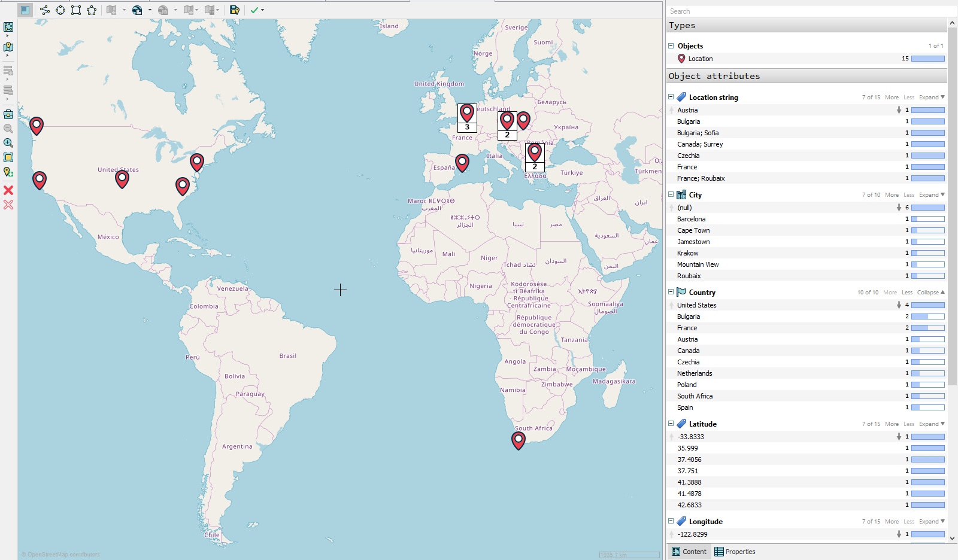Switch to the Properties tab
Screen dimensions: 958x560
pyautogui.click(x=735, y=552)
